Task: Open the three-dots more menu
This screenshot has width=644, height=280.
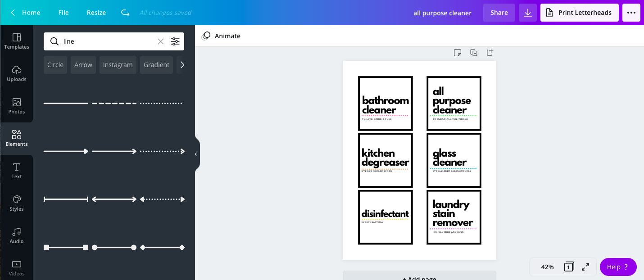Action: (x=631, y=13)
